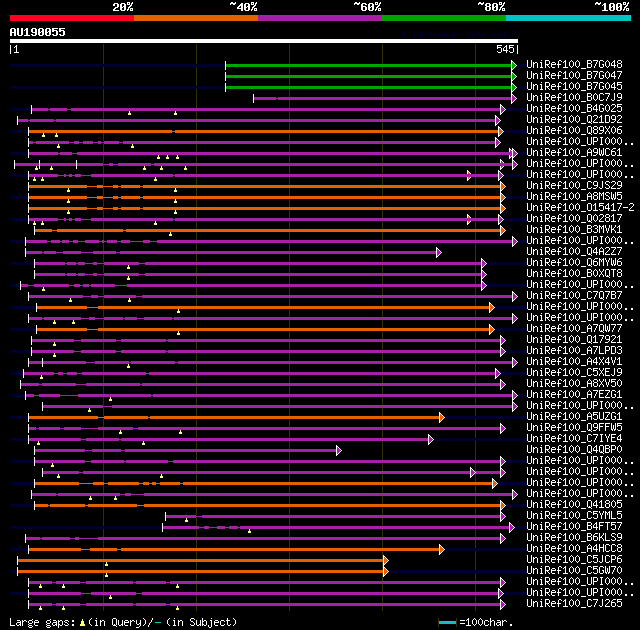This screenshot has width=640, height=630.
Task: Open the UniRef100_C7J265 entry
Action: click(574, 603)
